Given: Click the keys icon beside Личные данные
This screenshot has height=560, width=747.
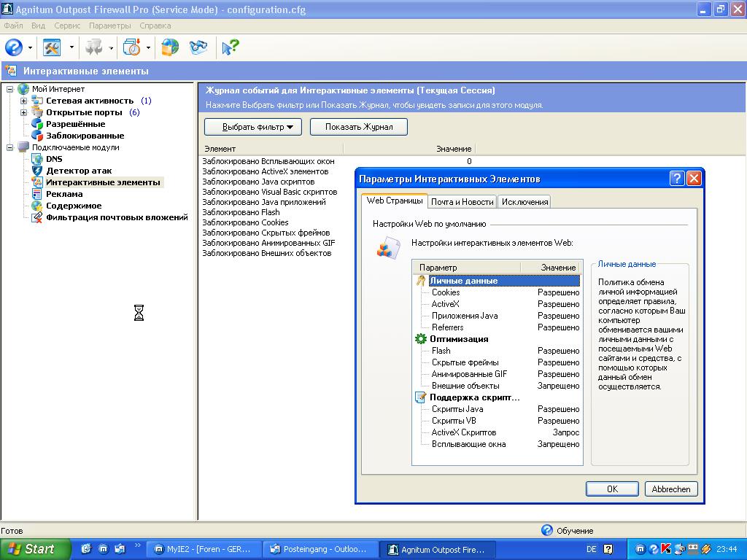Looking at the screenshot, I should point(421,281).
